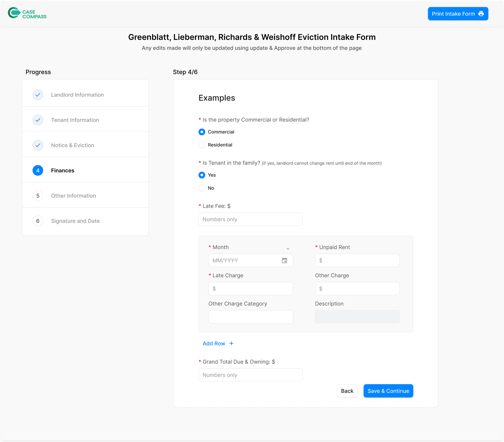
Task: Click Notice & Eviction checkmark icon
Action: pyautogui.click(x=38, y=145)
